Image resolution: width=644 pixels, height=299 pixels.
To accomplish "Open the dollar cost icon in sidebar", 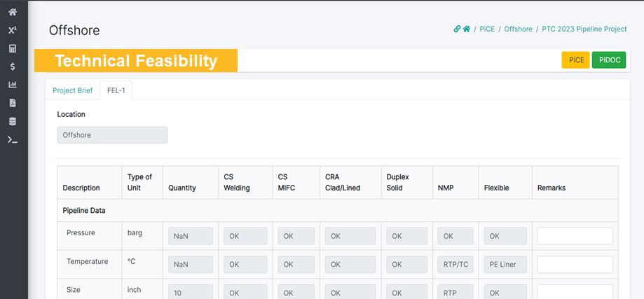I will point(13,67).
